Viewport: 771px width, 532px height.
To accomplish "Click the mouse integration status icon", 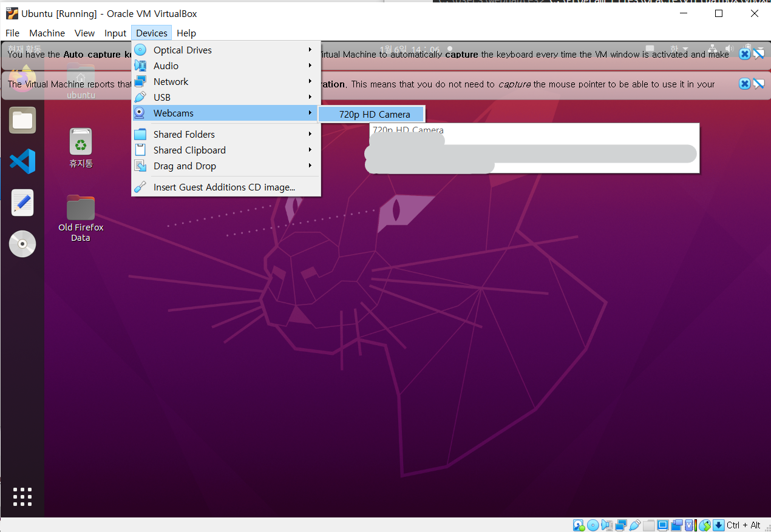I will [705, 525].
